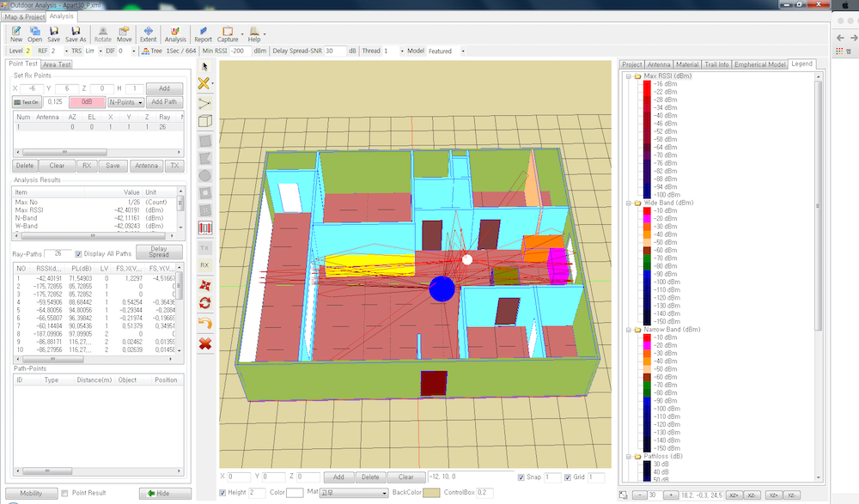Select the circle shape tool
Screen dimensions: 859x504
tap(205, 176)
